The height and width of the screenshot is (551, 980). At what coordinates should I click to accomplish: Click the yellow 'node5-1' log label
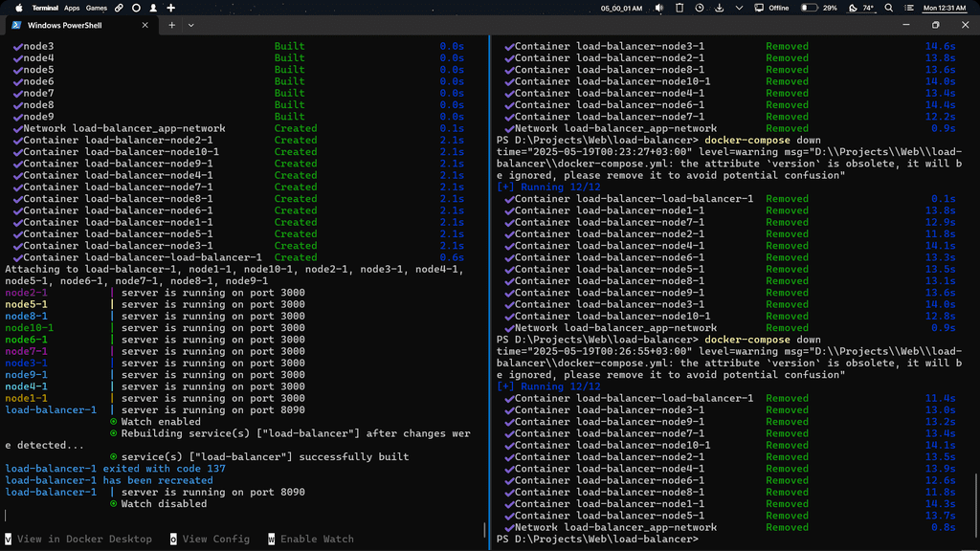[26, 305]
